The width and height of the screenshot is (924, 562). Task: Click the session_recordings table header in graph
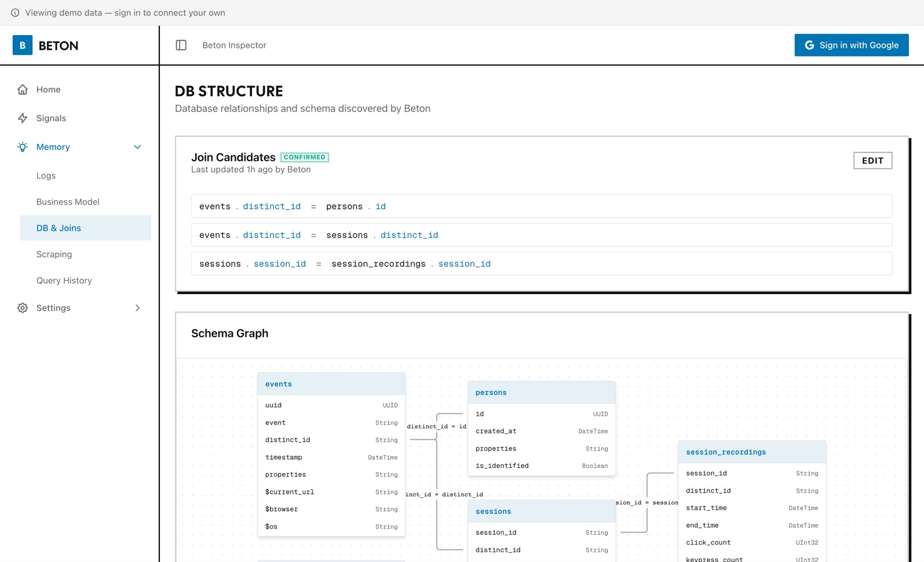[x=752, y=452]
